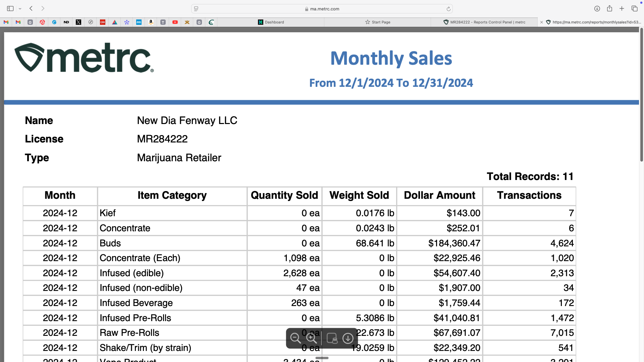
Task: Expand the sidebar tab group dropdown arrow
Action: point(20,9)
